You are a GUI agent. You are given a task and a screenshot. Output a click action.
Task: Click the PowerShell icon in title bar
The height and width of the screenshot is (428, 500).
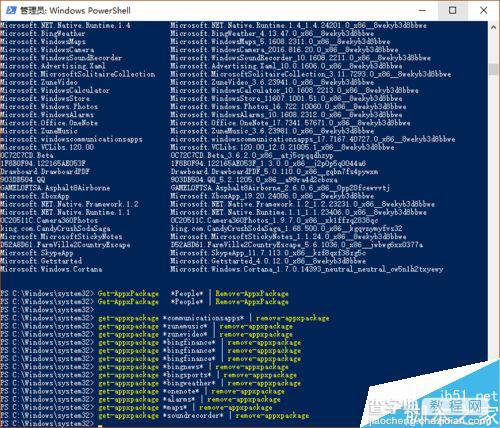[11, 10]
